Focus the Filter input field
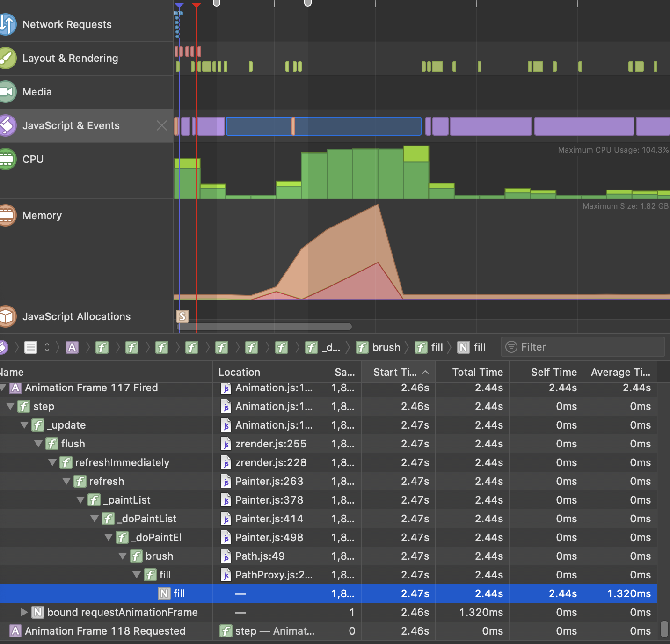 point(583,347)
